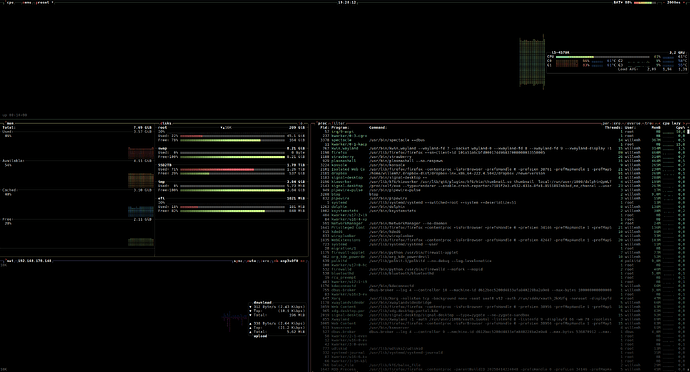Increase update interval with the plus beside 2000ms

pos(685,2)
